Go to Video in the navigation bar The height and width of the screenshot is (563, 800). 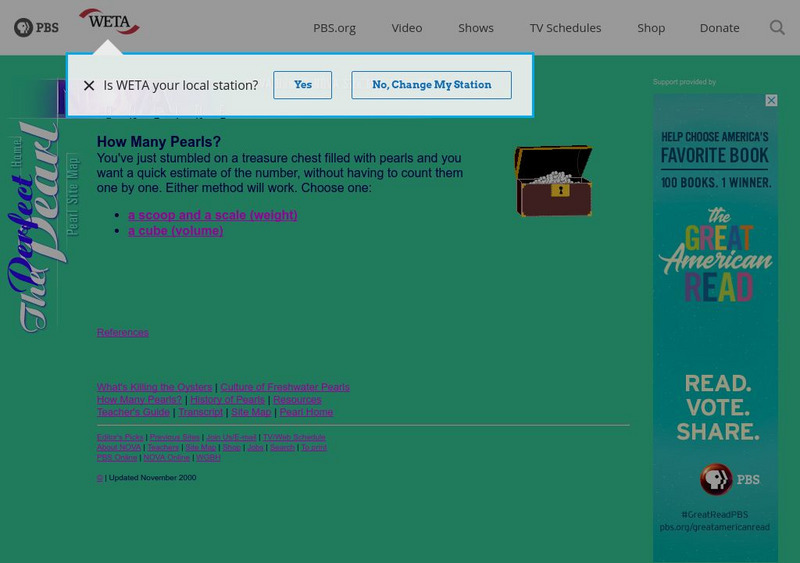click(x=407, y=28)
